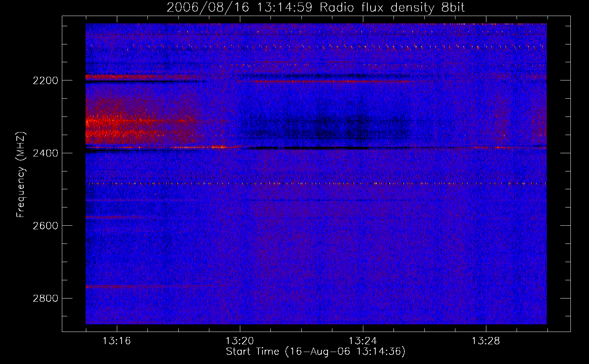Select the 2200 frequency axis label
The image size is (589, 364).
click(x=46, y=80)
